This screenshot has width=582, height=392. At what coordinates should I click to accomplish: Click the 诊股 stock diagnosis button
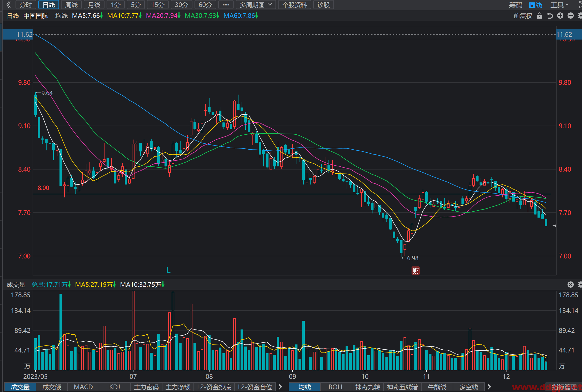[x=324, y=5]
